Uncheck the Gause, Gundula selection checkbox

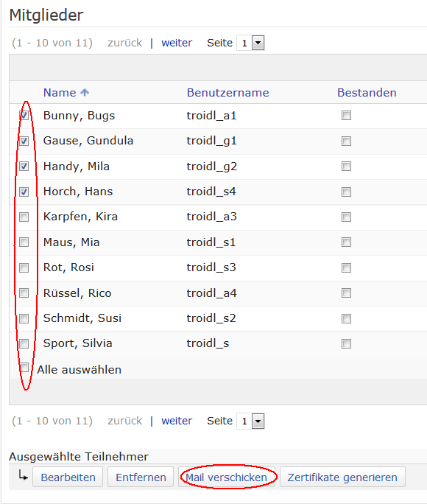(x=24, y=141)
